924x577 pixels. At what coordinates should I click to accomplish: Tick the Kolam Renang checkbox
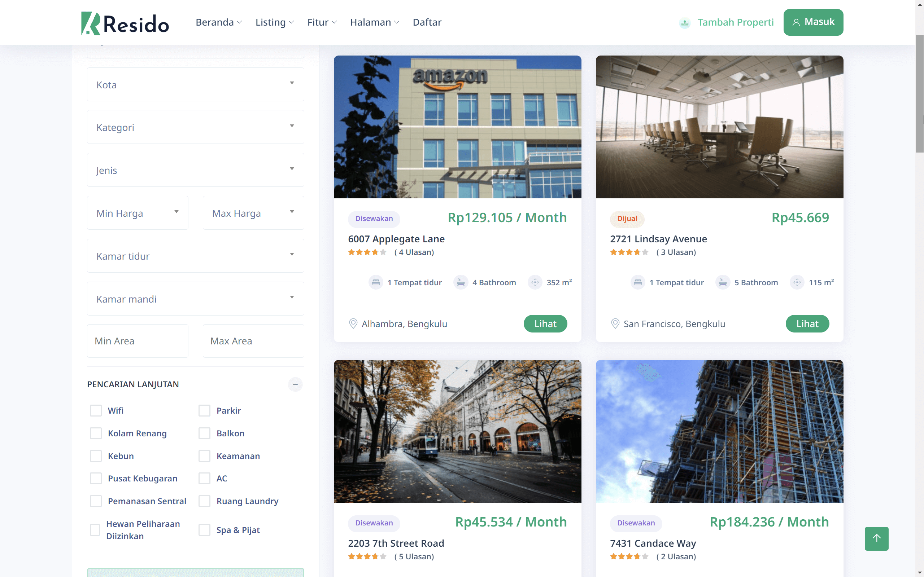point(96,433)
